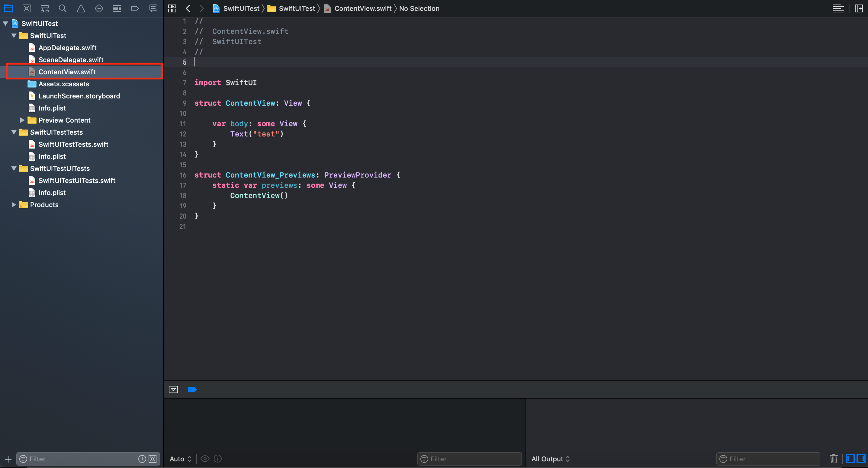Click ContentView.swift in jump bar

click(358, 8)
